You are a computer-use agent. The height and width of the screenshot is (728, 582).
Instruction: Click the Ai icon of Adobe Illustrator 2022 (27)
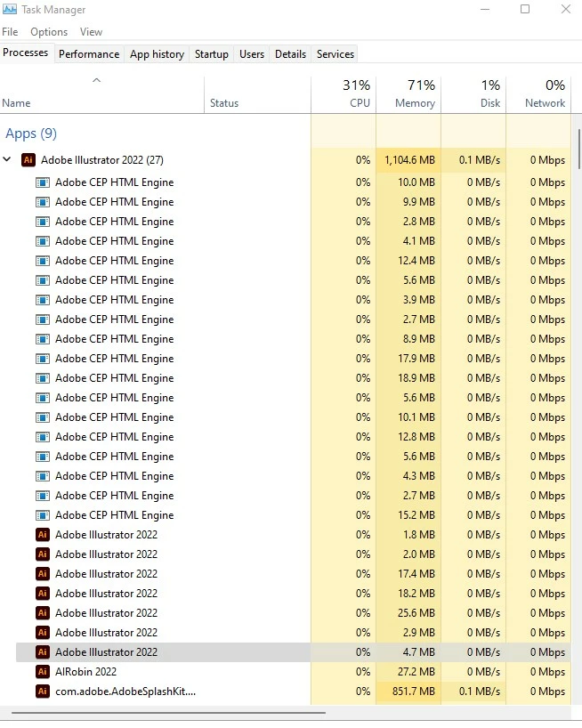(x=28, y=159)
